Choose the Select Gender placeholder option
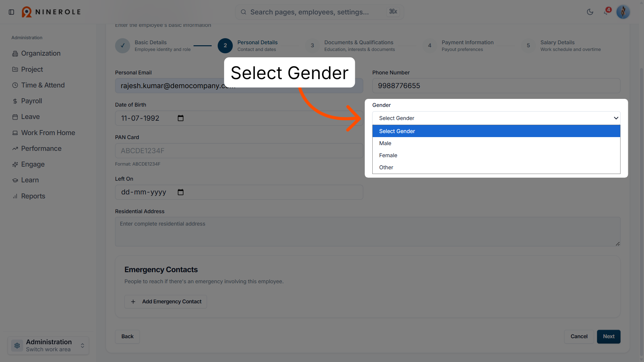Image resolution: width=644 pixels, height=362 pixels. tap(496, 131)
